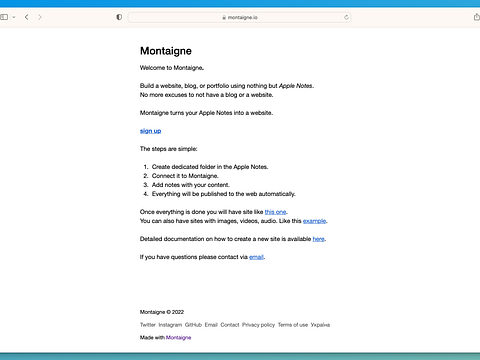Go forward with the forward arrow

click(x=40, y=17)
